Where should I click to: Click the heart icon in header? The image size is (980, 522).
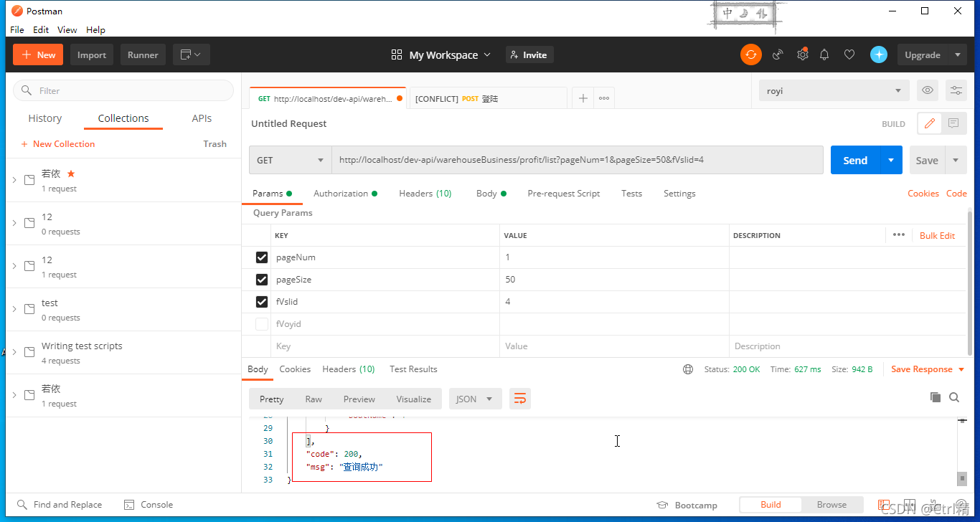(x=849, y=54)
